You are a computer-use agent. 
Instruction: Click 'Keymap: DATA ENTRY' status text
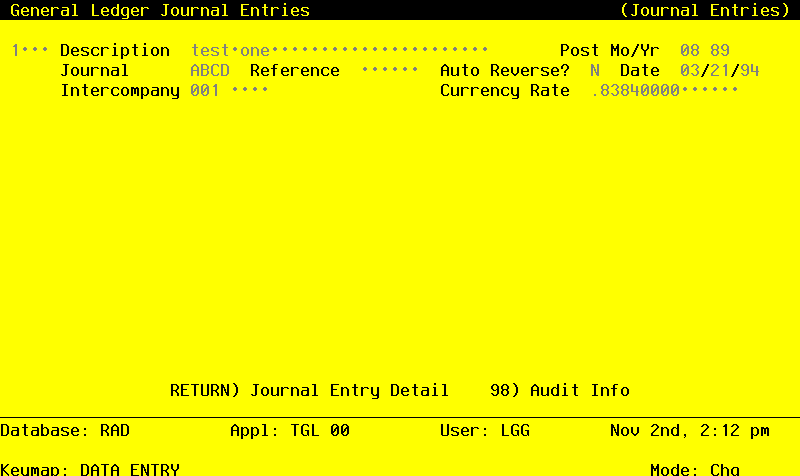[x=90, y=469]
